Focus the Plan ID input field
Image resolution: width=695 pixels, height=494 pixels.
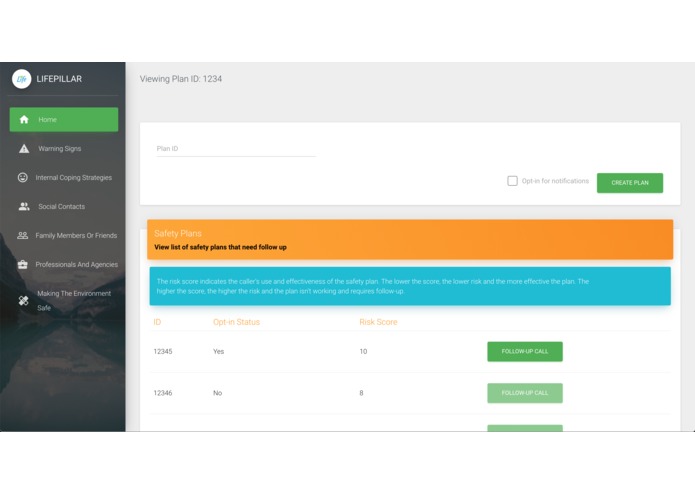[x=236, y=149]
